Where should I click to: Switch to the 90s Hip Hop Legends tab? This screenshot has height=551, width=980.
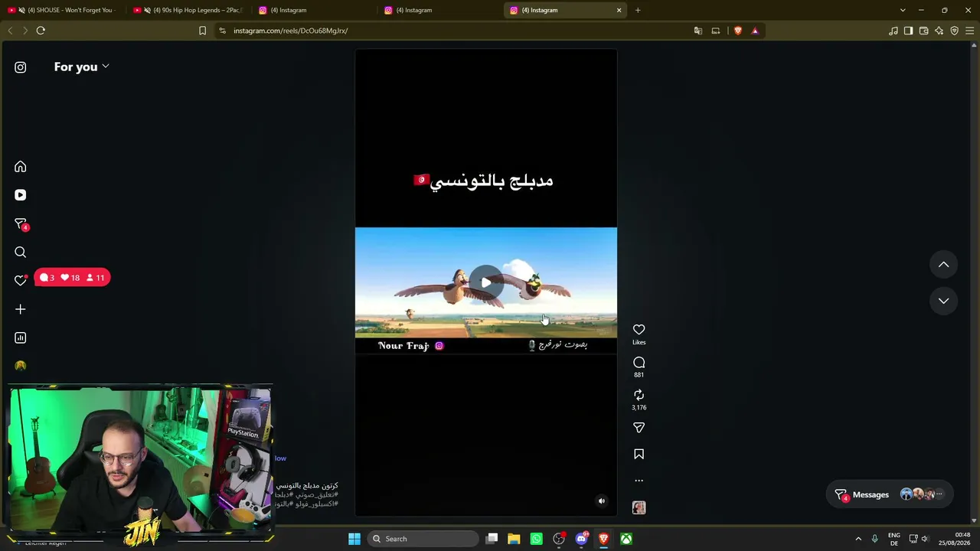point(188,10)
